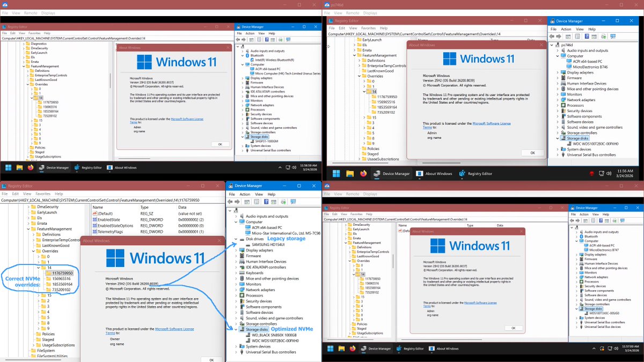Click About Windows taskbar button in ps746d session

pyautogui.click(x=435, y=173)
